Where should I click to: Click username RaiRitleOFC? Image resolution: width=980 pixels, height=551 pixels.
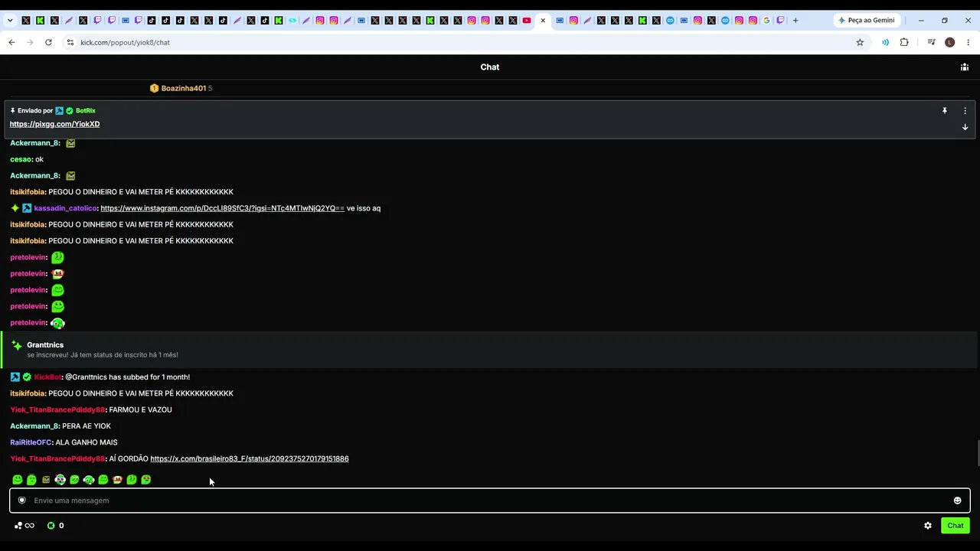(x=31, y=442)
